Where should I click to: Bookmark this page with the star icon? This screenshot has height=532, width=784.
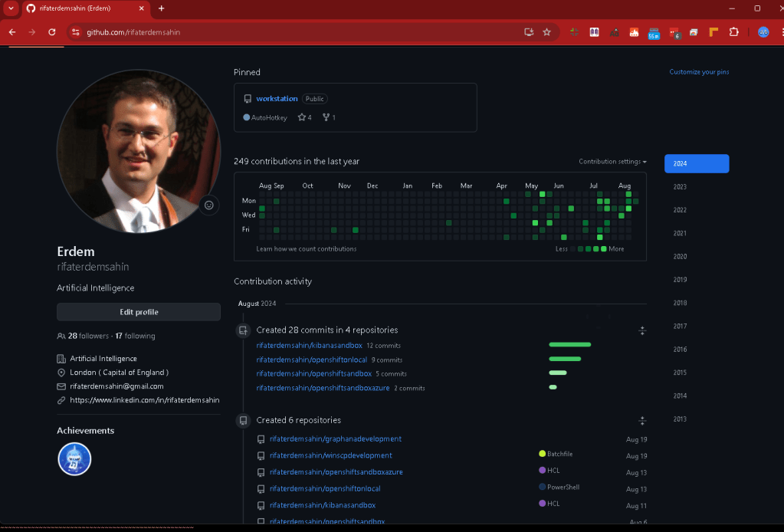coord(547,32)
